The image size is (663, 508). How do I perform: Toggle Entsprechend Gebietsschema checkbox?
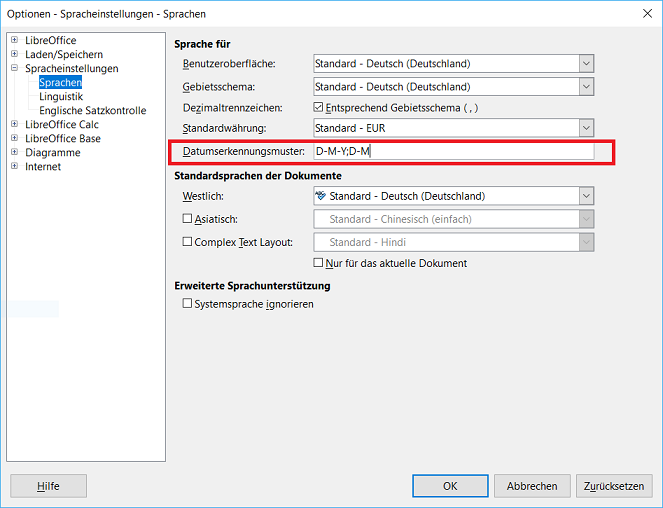click(320, 108)
